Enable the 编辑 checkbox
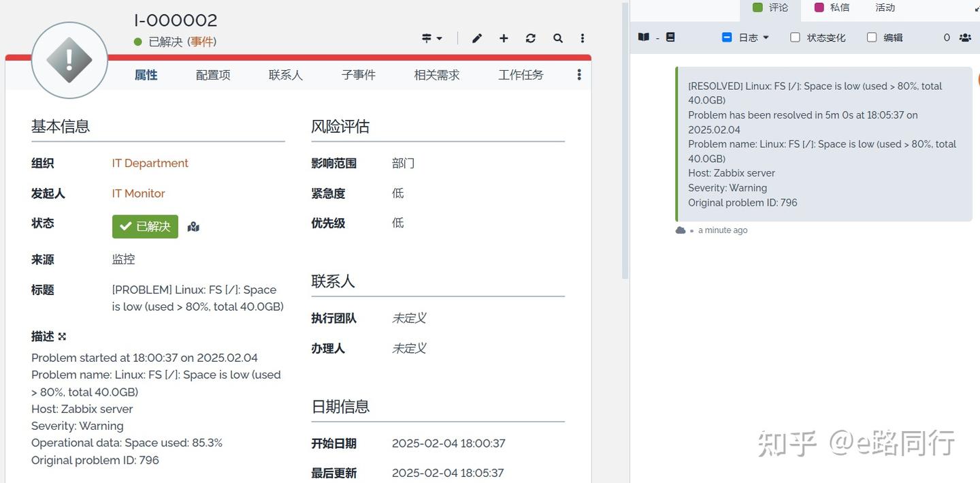This screenshot has width=980, height=483. click(x=872, y=37)
